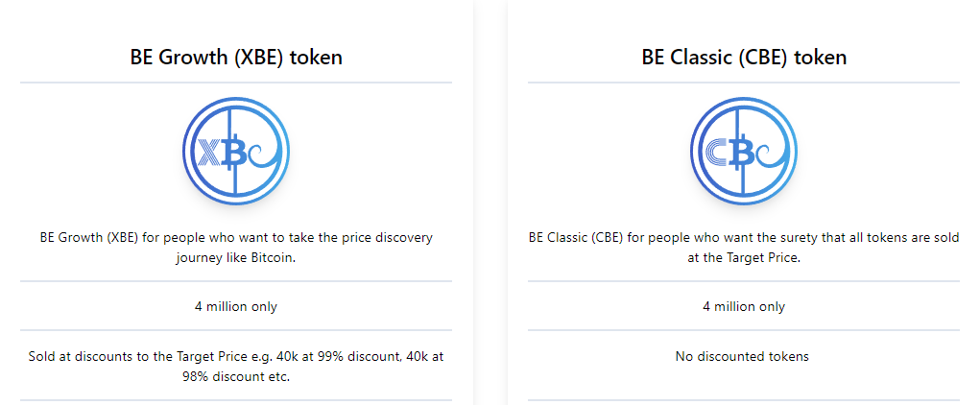Click the Bitcoin B symbol in XBE logo

coord(234,152)
